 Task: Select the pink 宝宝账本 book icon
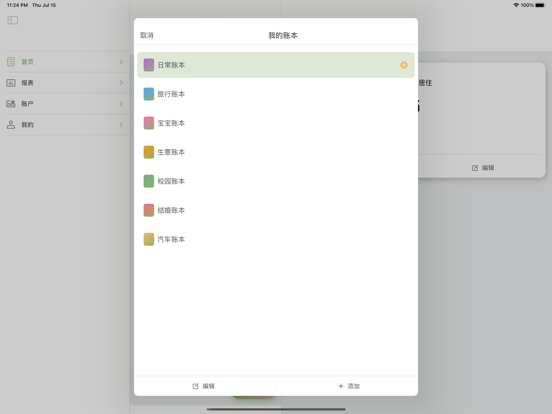pyautogui.click(x=149, y=123)
